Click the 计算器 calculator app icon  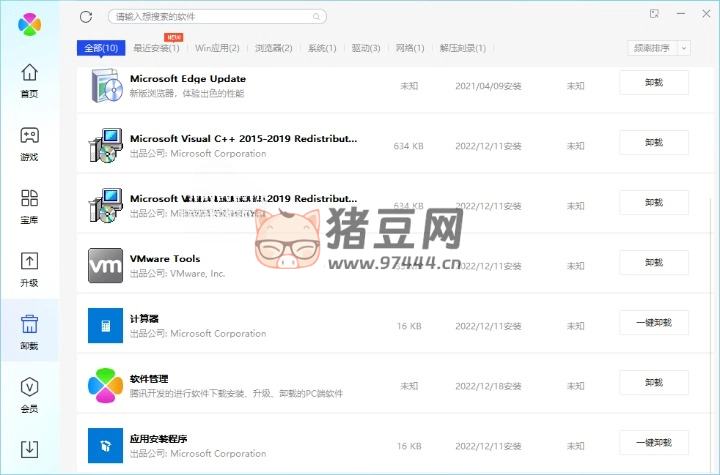click(x=106, y=326)
